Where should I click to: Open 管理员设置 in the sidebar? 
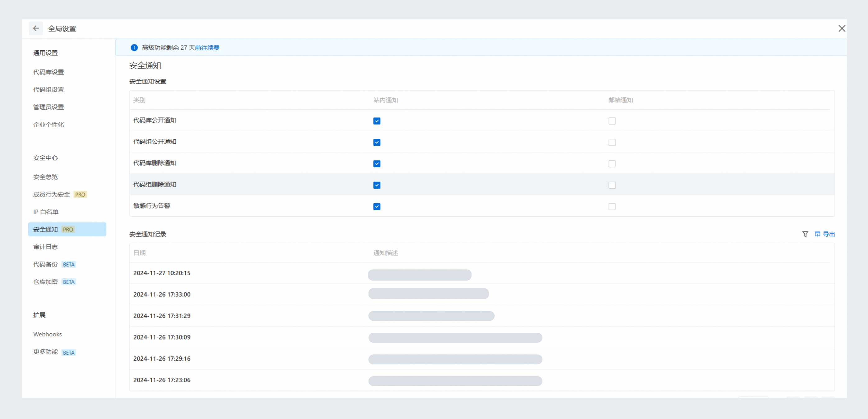click(48, 107)
